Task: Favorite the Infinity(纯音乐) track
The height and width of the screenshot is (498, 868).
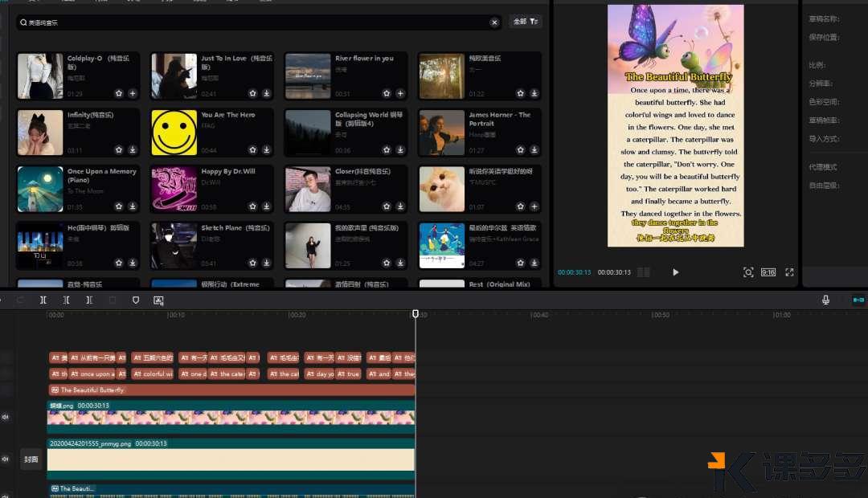Action: point(118,150)
